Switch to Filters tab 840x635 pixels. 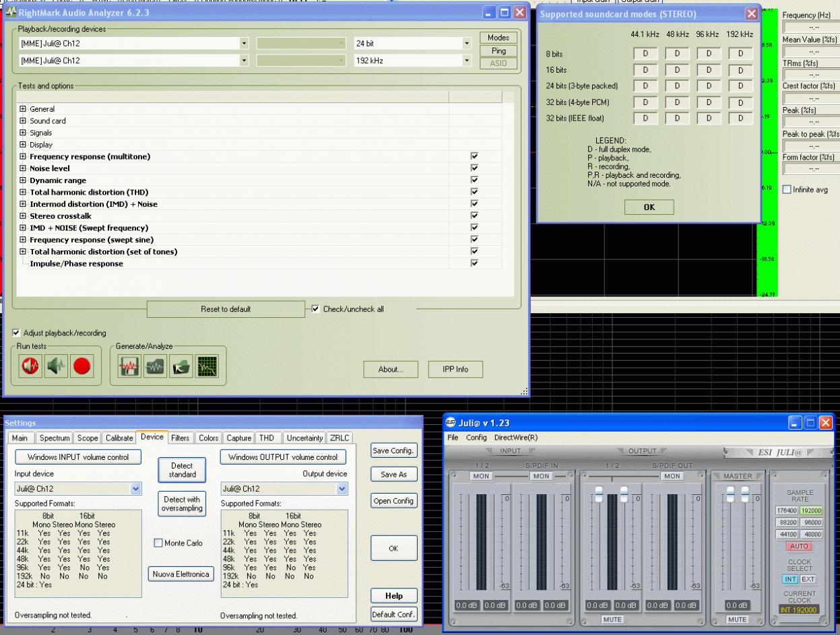[180, 438]
